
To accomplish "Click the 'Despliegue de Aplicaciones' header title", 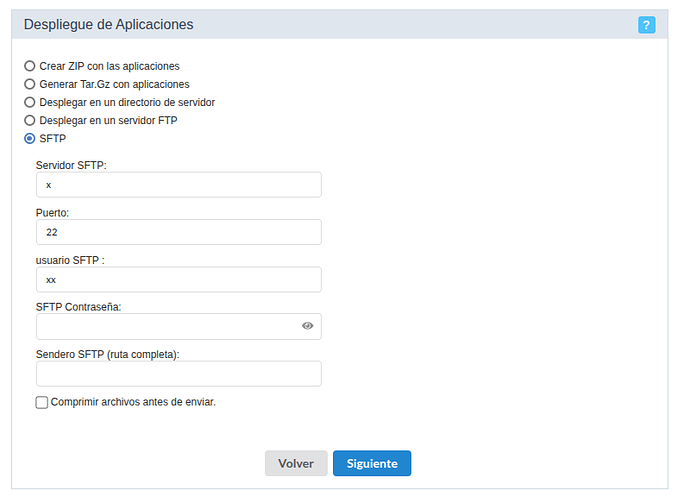I will tap(108, 24).
